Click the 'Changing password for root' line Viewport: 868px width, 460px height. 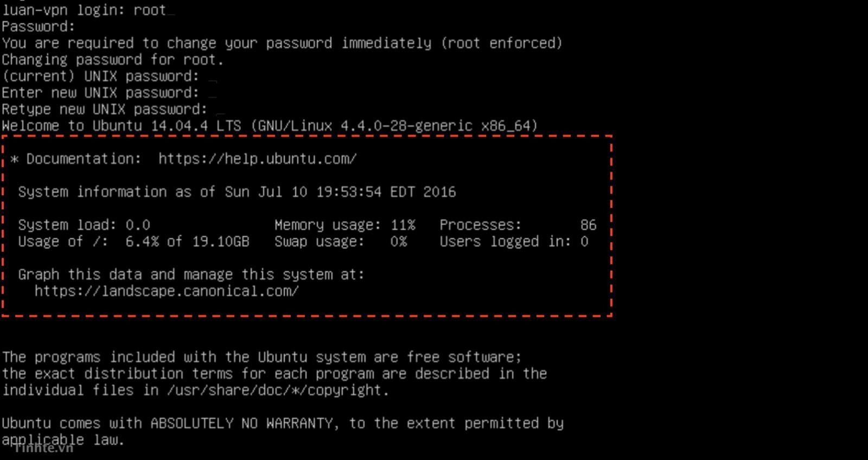112,60
